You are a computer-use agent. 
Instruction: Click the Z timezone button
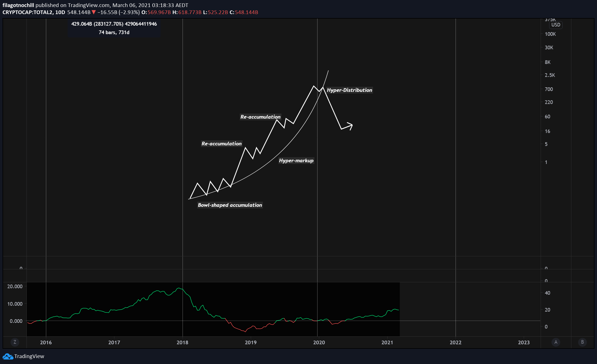tap(15, 342)
